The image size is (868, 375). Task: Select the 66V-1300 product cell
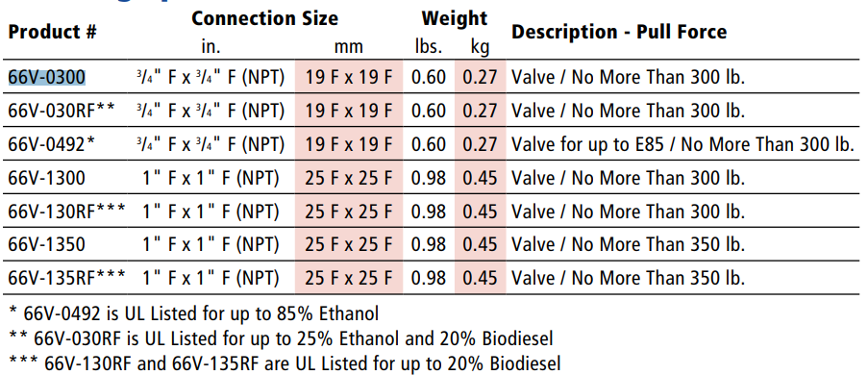(46, 178)
